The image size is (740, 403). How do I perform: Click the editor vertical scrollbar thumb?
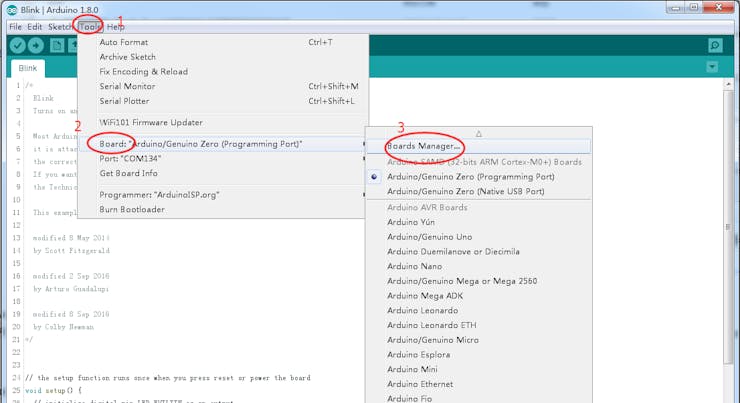[728, 227]
